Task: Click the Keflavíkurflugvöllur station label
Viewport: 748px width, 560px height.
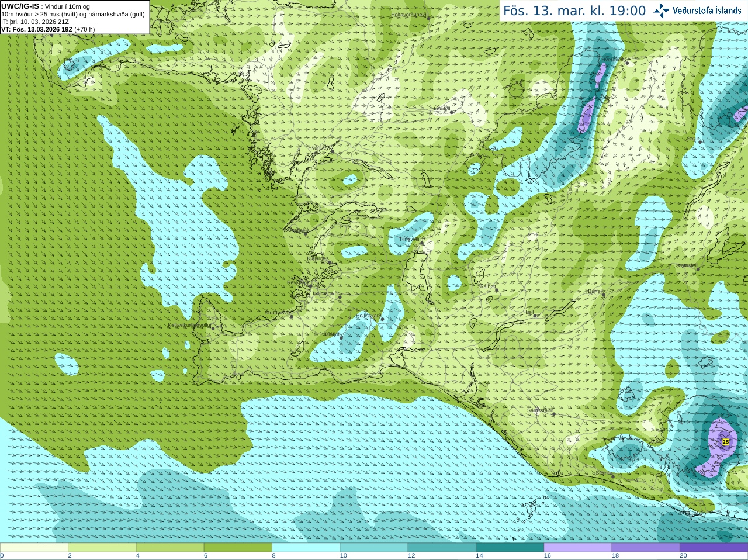Action: click(190, 325)
